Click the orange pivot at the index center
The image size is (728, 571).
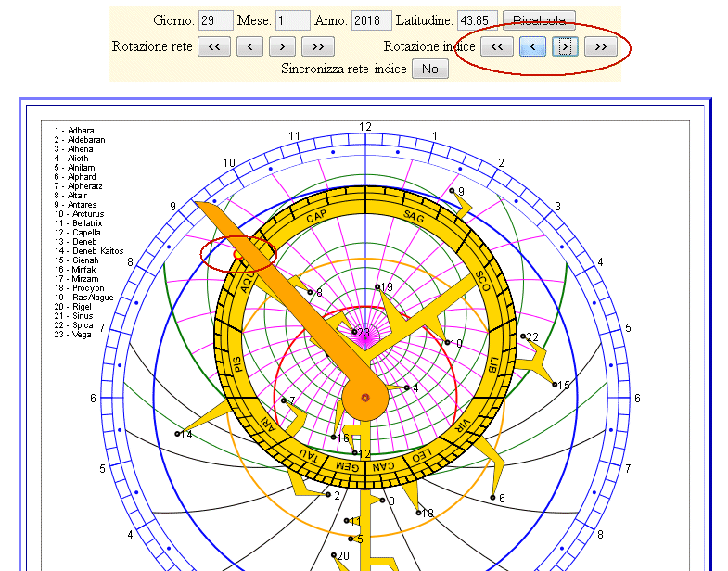pyautogui.click(x=365, y=398)
